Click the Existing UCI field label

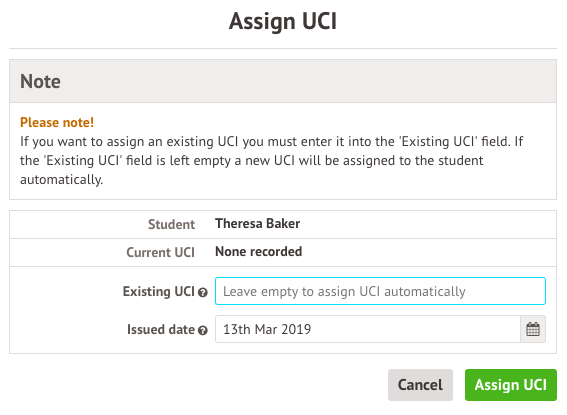pyautogui.click(x=159, y=291)
